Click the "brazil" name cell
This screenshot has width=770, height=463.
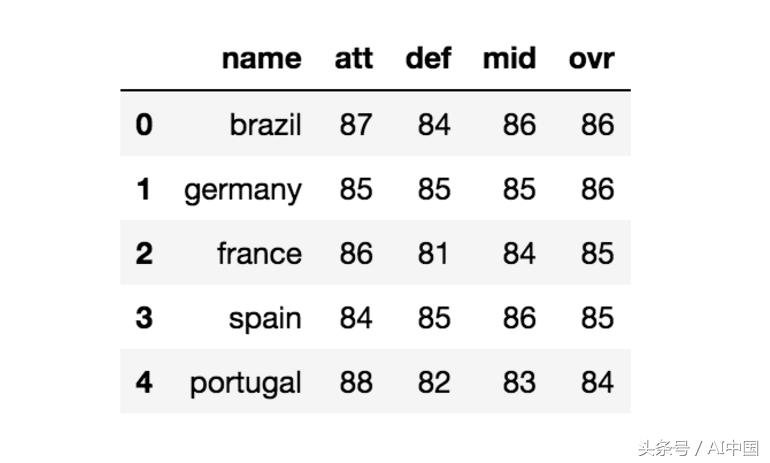[x=265, y=124]
